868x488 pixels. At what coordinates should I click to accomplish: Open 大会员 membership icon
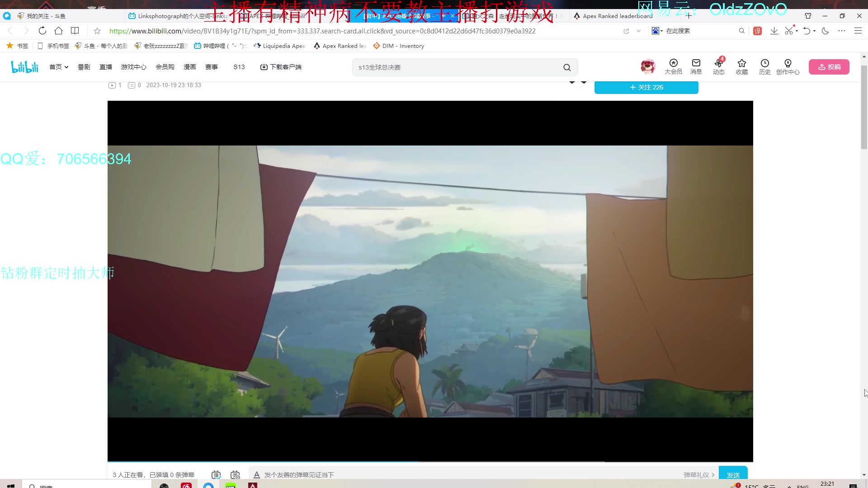(674, 67)
